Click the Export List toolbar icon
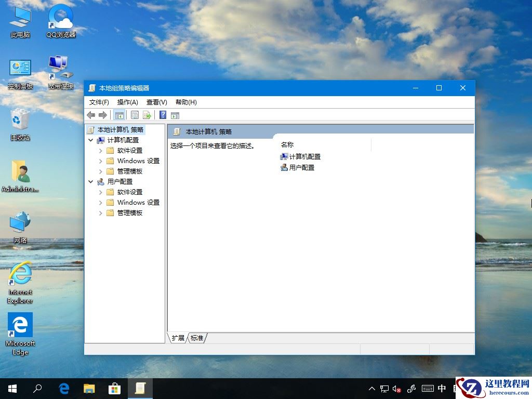532x399 pixels. click(146, 115)
